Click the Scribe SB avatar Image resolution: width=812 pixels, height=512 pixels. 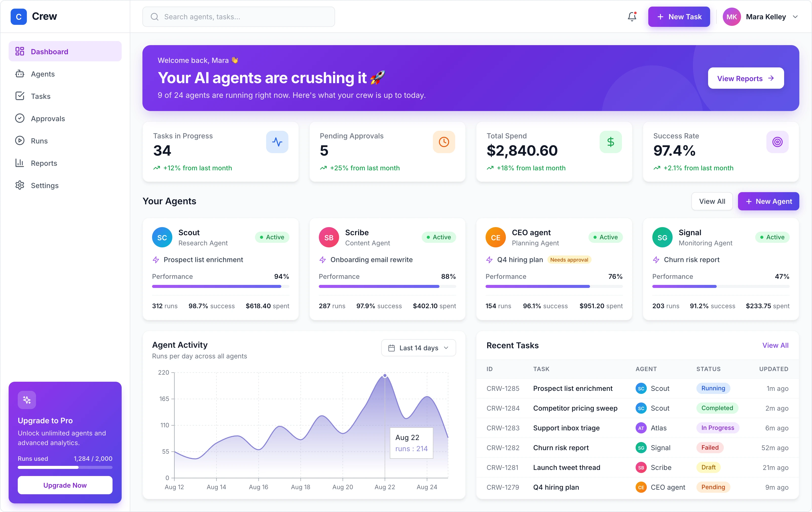(x=329, y=237)
